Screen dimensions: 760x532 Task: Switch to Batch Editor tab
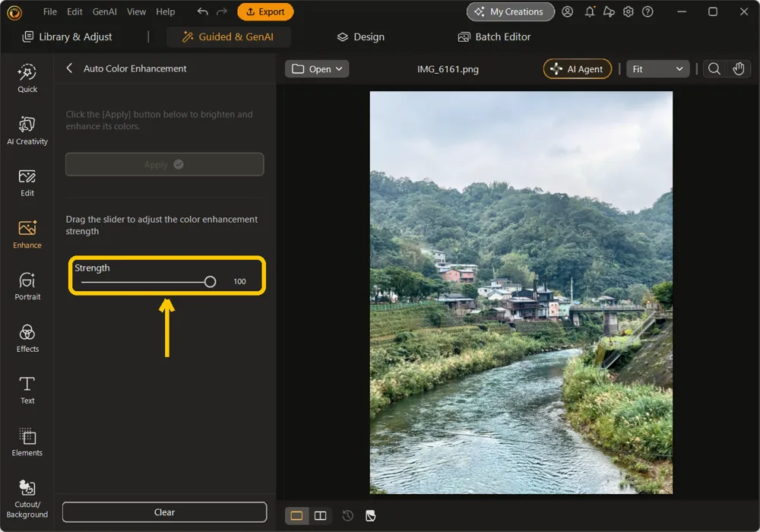click(x=495, y=36)
